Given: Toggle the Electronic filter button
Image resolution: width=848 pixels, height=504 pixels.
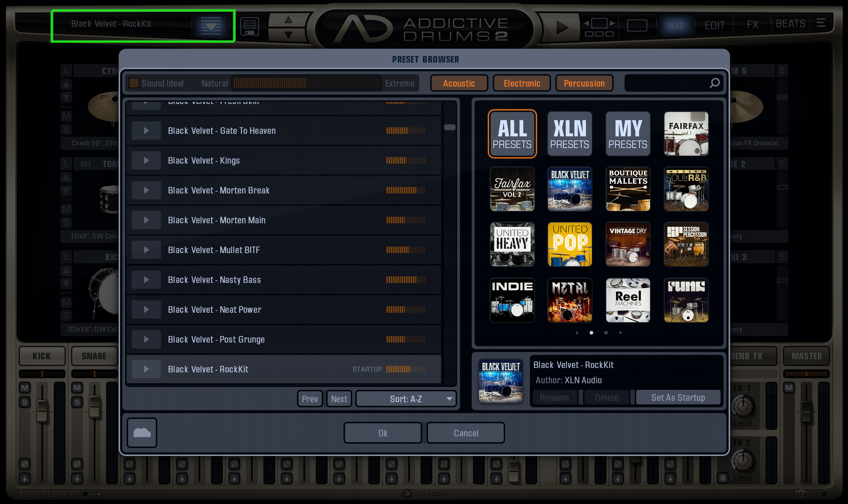Looking at the screenshot, I should (522, 83).
